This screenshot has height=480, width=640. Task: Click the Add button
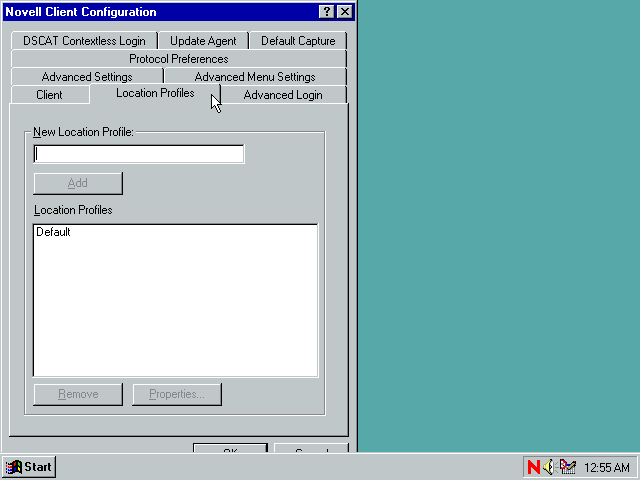click(78, 183)
